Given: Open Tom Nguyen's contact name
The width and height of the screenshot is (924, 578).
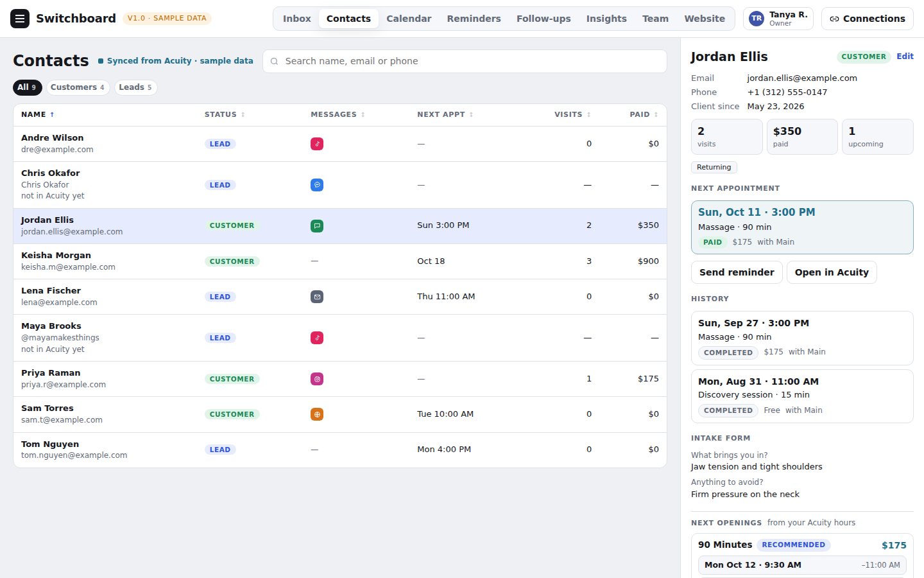Looking at the screenshot, I should (50, 444).
